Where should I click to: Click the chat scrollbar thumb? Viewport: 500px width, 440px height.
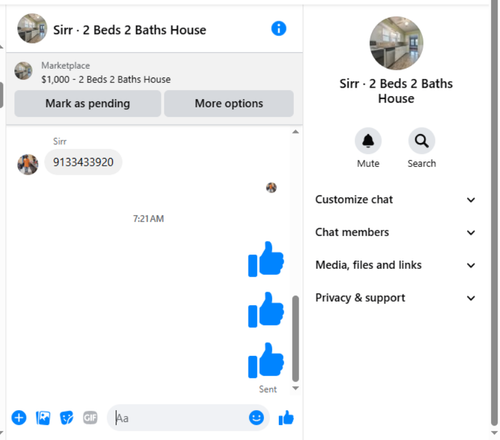[295, 338]
